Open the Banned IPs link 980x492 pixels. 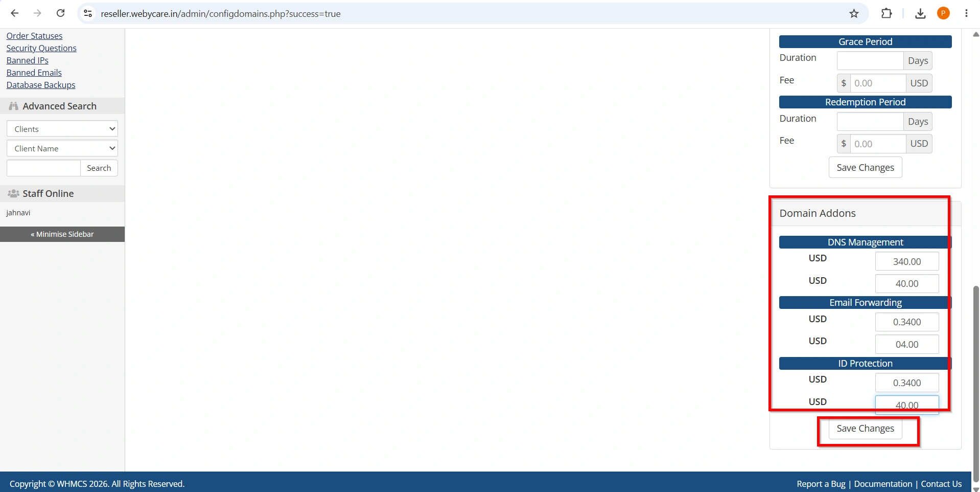pos(27,60)
